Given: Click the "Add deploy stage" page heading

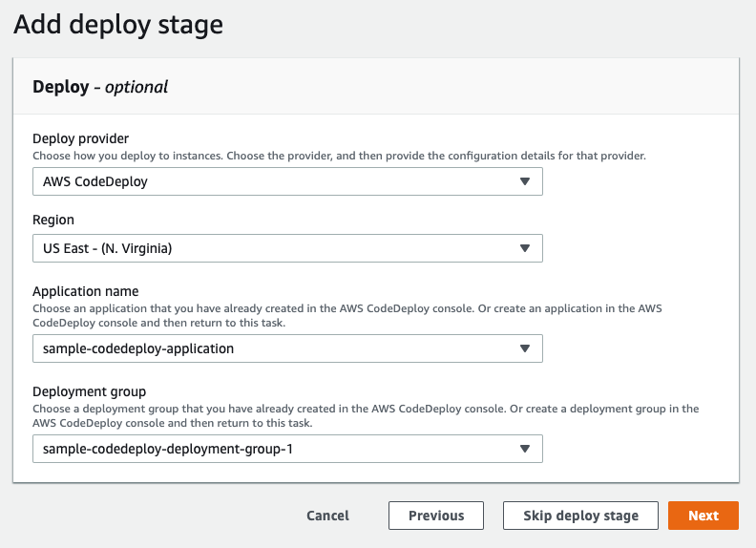Looking at the screenshot, I should pyautogui.click(x=118, y=25).
